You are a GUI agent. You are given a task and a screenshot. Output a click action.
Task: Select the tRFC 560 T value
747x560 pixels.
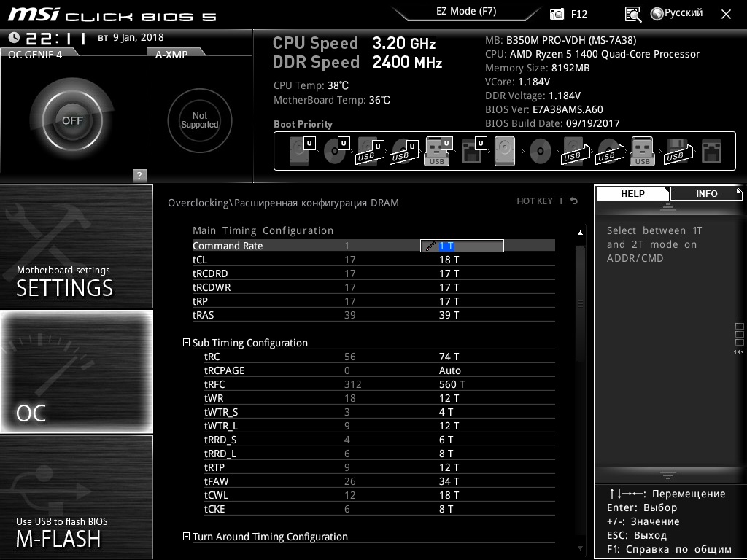point(452,384)
